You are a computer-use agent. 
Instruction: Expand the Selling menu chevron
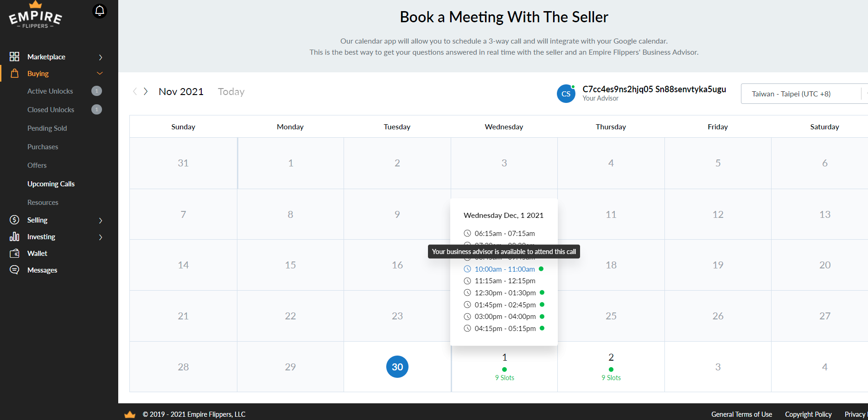(101, 220)
